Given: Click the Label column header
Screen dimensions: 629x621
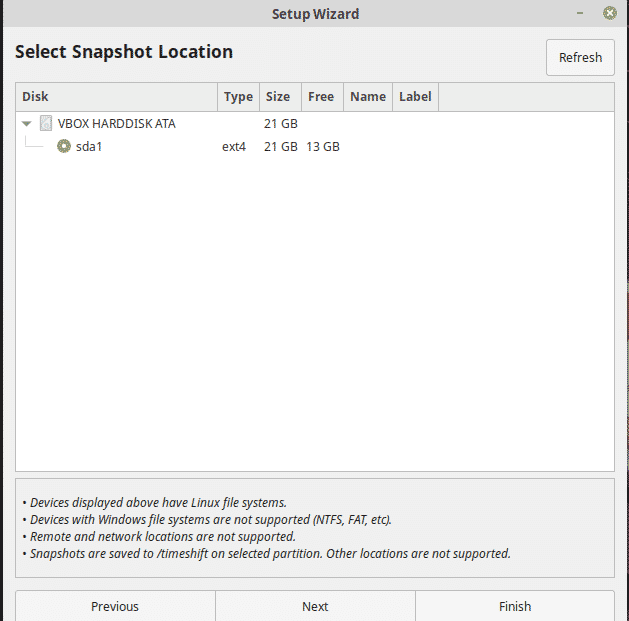Looking at the screenshot, I should 415,97.
